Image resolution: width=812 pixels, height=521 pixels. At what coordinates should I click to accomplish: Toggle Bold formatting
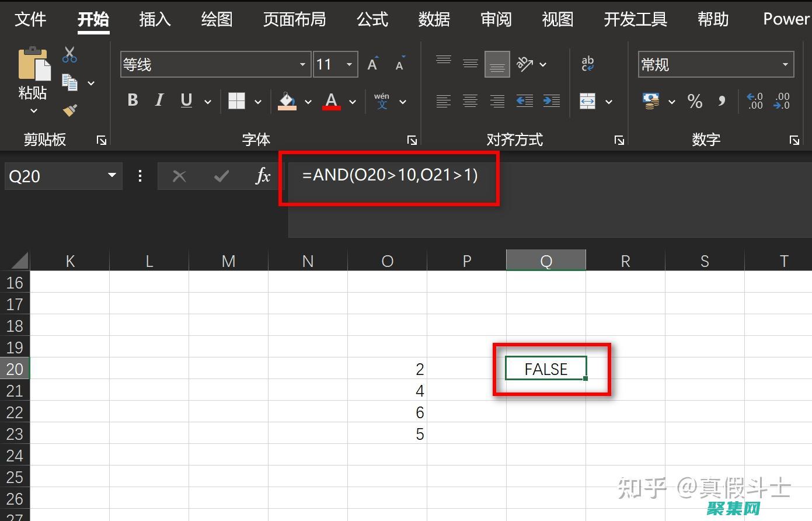pos(133,100)
